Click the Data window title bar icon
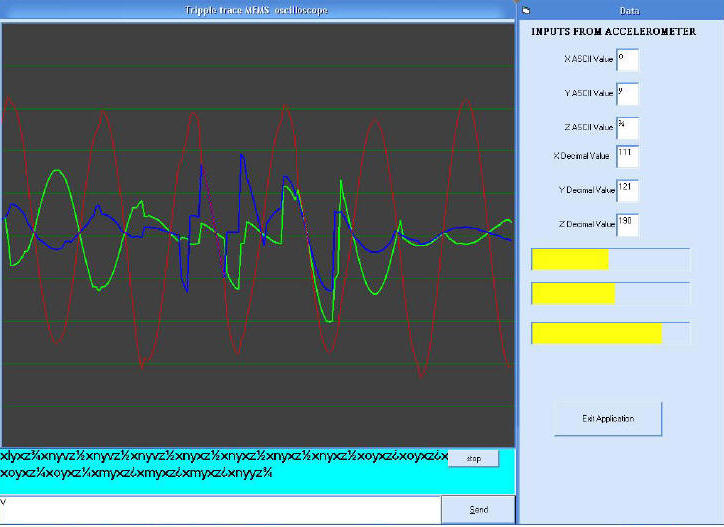Viewport: 724px width, 527px height. (527, 10)
